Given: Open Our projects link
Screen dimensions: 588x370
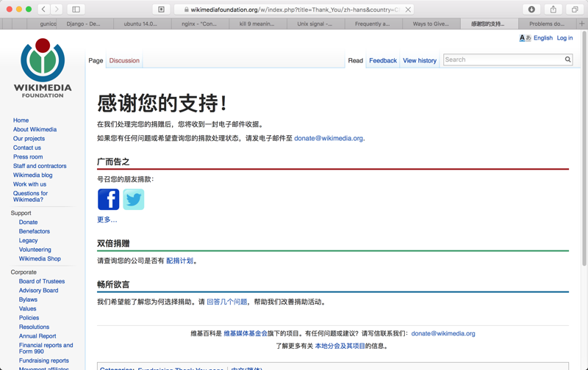Looking at the screenshot, I should point(29,139).
